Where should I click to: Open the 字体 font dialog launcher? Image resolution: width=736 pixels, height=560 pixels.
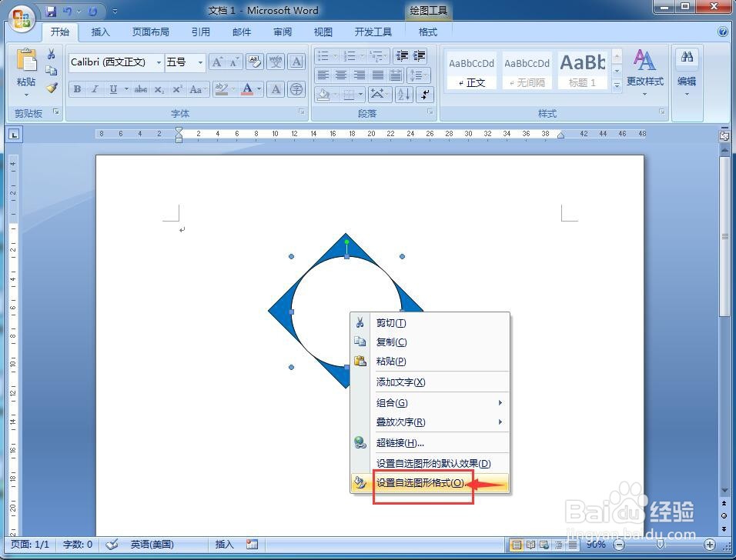coord(302,112)
